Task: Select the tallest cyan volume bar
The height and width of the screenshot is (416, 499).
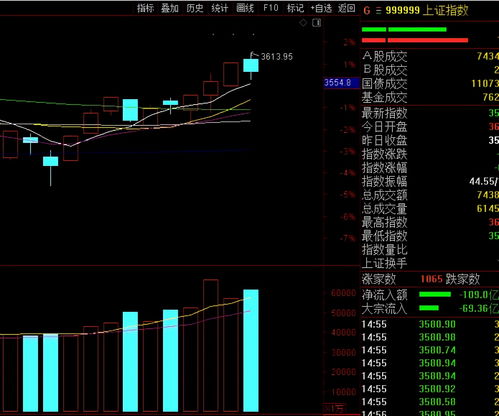Action: [251, 350]
